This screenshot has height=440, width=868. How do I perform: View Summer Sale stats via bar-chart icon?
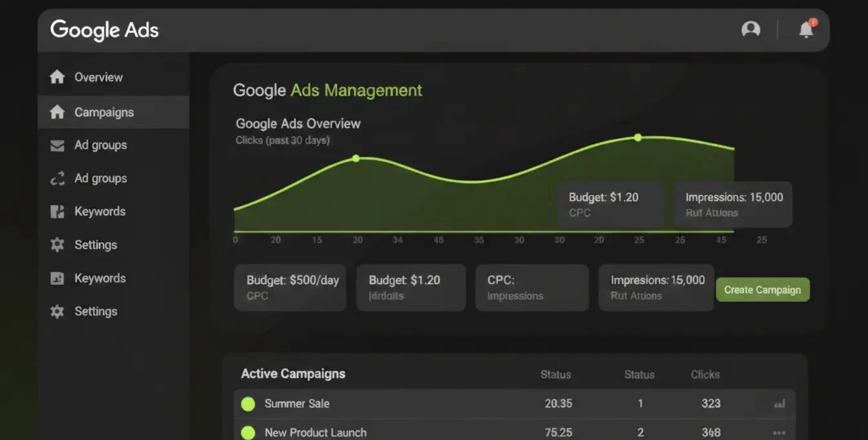point(780,403)
